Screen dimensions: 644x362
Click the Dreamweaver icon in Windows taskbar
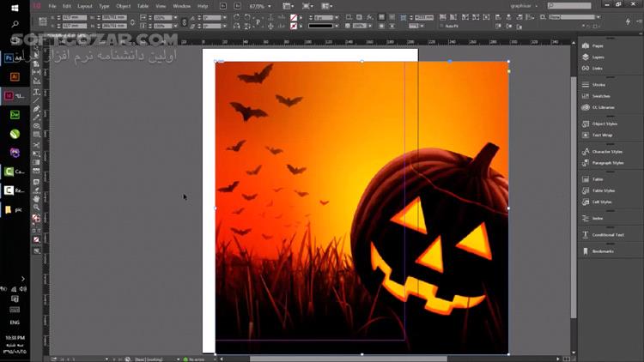(15, 114)
